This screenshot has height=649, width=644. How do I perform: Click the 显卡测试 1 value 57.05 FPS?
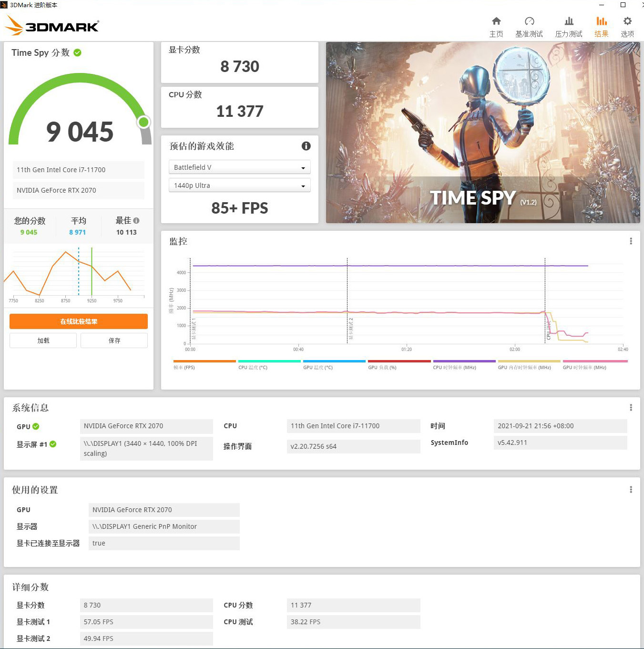[146, 622]
